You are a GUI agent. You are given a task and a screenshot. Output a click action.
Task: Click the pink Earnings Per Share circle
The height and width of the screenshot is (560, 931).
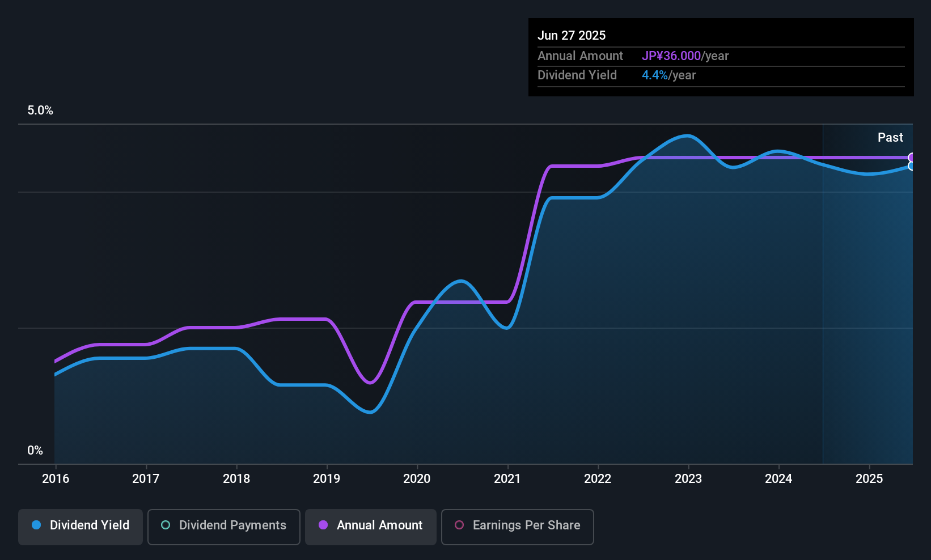click(459, 525)
